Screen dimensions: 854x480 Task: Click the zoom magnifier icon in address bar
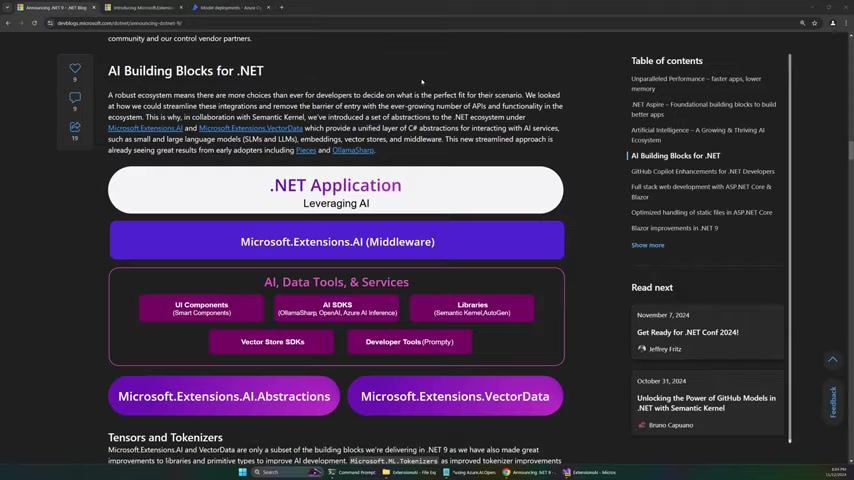click(x=802, y=23)
